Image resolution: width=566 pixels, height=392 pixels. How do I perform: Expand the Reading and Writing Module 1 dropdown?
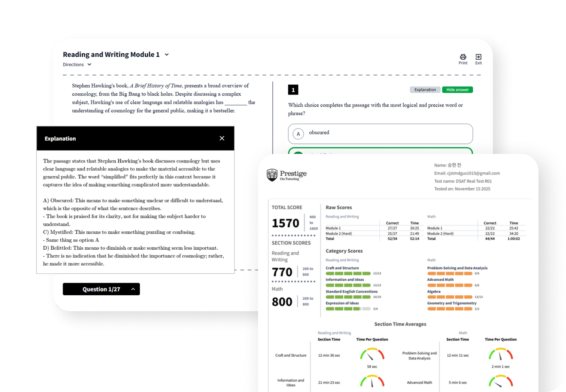pos(167,55)
